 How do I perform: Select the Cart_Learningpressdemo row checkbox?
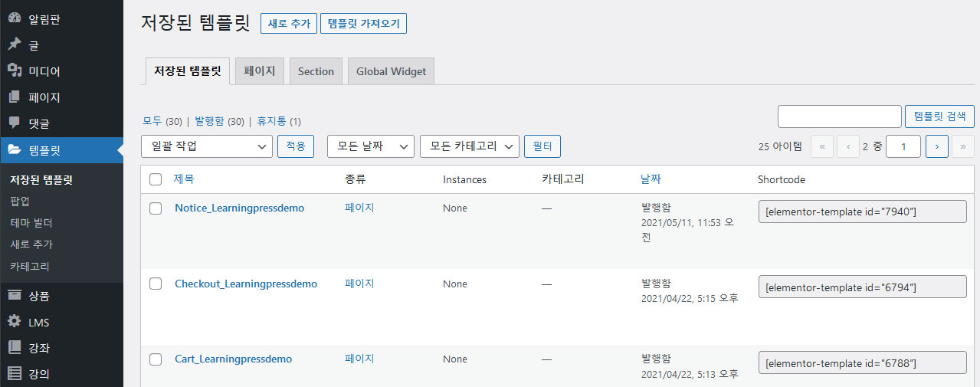156,359
